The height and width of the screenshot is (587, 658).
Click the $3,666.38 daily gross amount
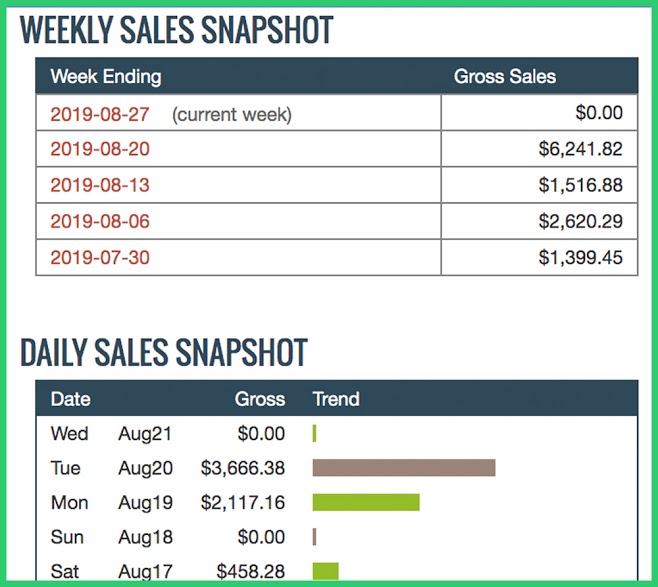(x=242, y=468)
